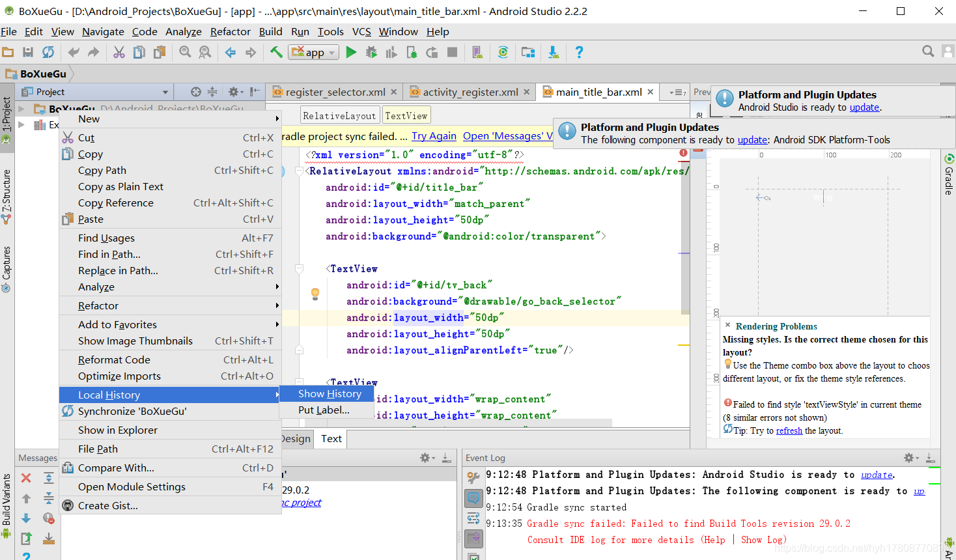This screenshot has width=956, height=560.
Task: Open the Project panel gear settings dropdown
Action: point(236,92)
